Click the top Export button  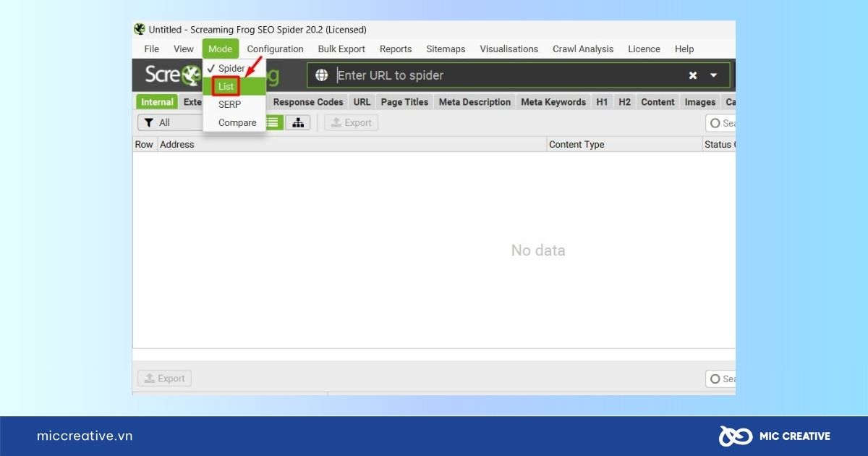[351, 123]
